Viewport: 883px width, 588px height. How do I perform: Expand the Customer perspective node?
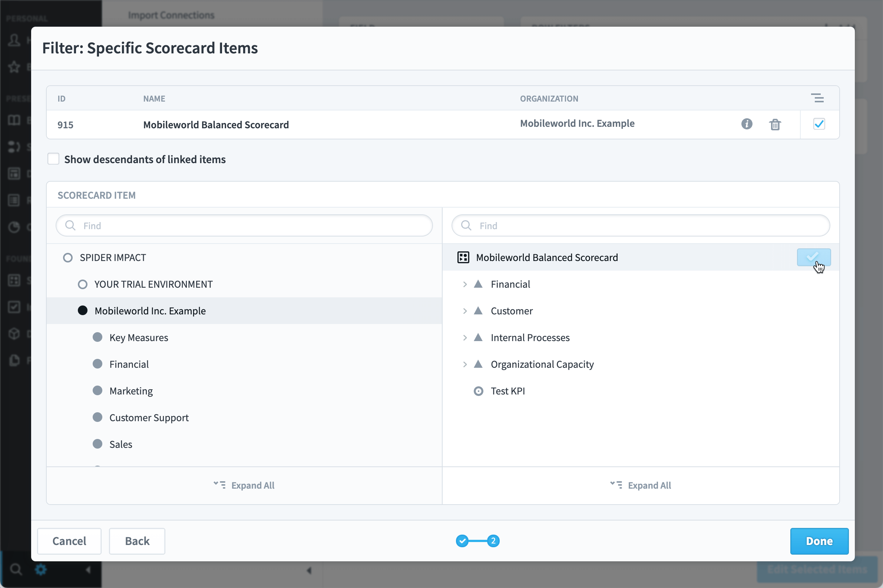tap(465, 311)
